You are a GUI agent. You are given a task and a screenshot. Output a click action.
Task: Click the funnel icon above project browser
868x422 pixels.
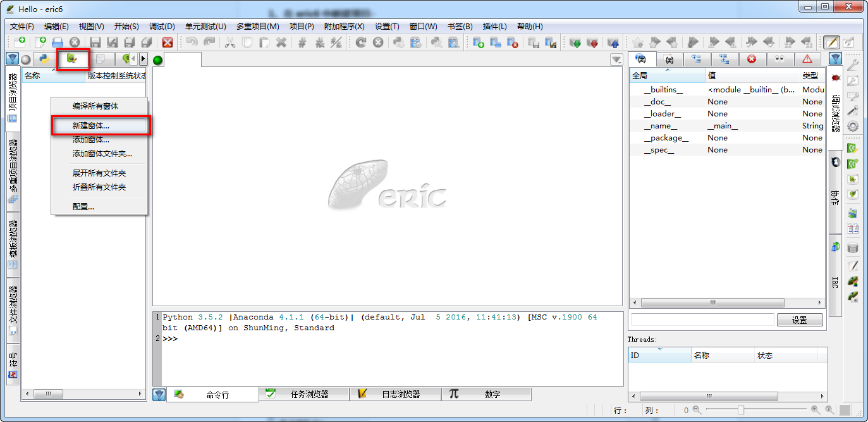[12, 59]
